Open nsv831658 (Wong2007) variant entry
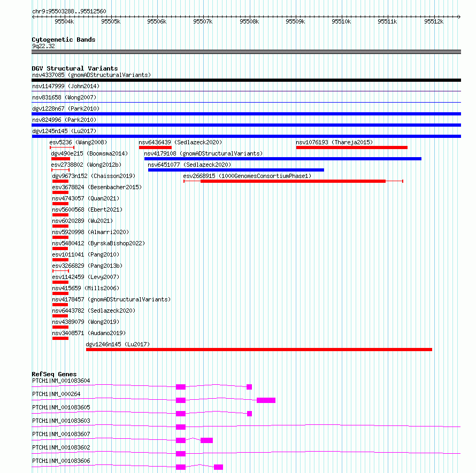Image resolution: width=476 pixels, height=473 pixels. [64, 97]
